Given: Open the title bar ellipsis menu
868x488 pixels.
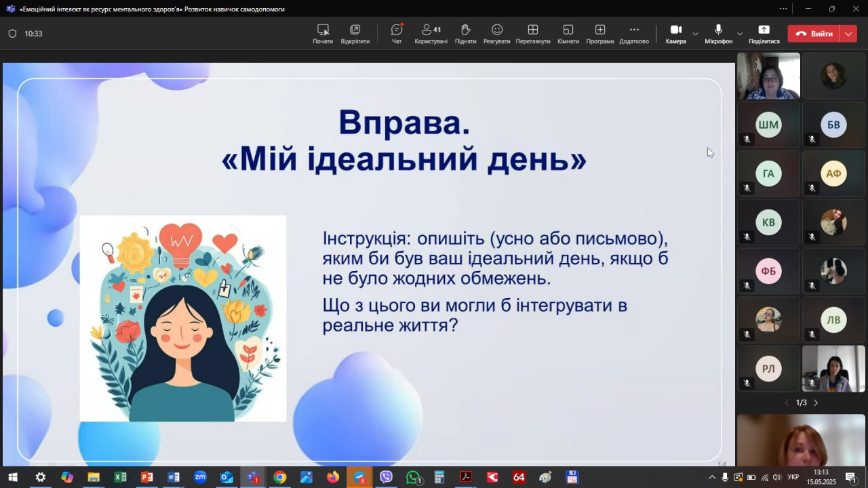Looking at the screenshot, I should 783,9.
